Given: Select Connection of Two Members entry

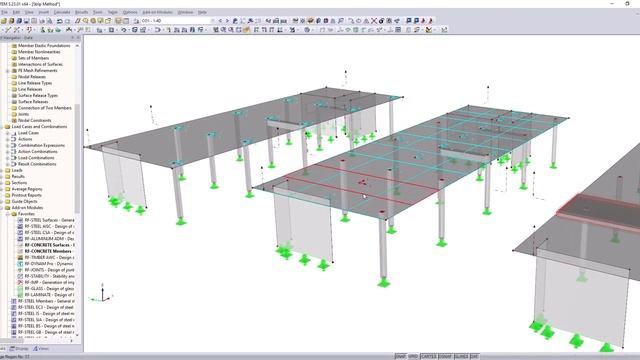Looking at the screenshot, I should click(x=45, y=108).
